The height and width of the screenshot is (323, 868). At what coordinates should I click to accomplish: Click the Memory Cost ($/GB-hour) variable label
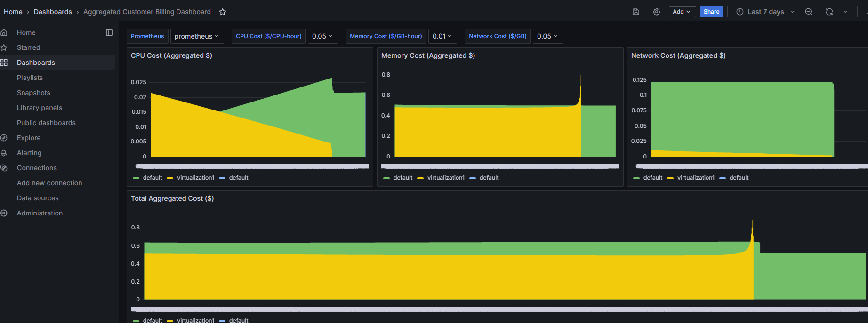point(386,36)
